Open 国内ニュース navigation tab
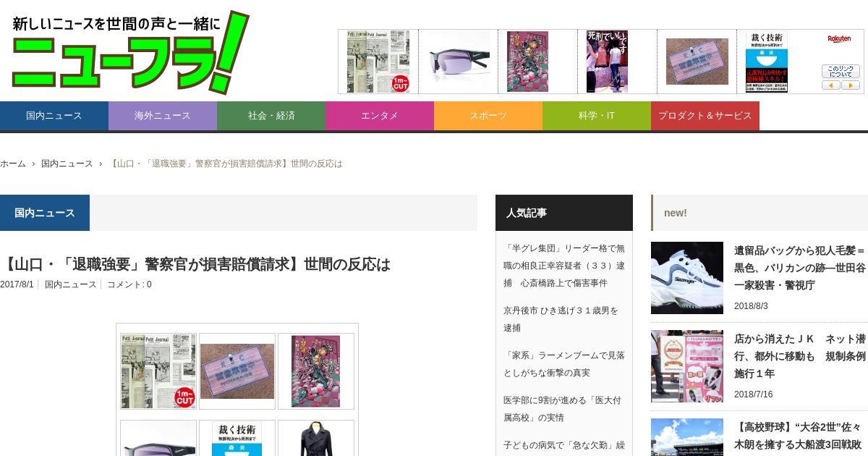This screenshot has width=868, height=456. [54, 116]
